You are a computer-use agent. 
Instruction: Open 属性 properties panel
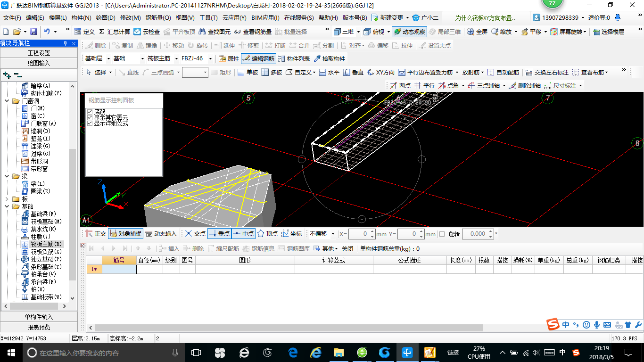coord(229,59)
